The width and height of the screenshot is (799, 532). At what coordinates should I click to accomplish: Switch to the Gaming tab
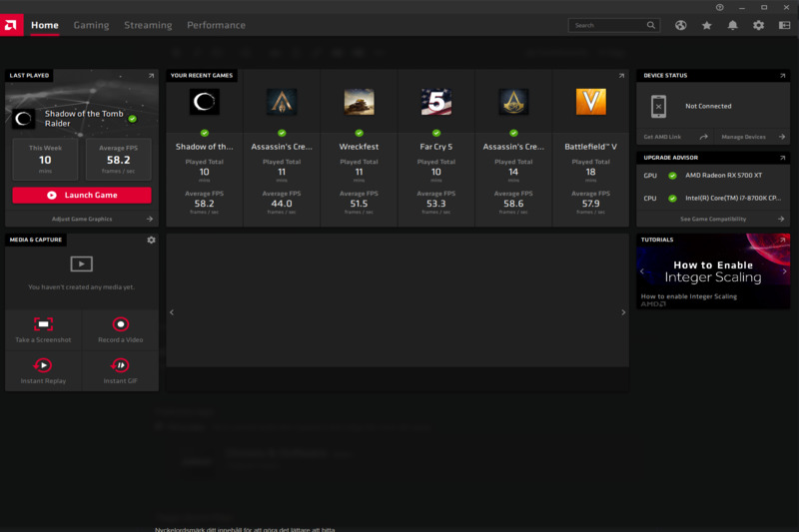91,25
